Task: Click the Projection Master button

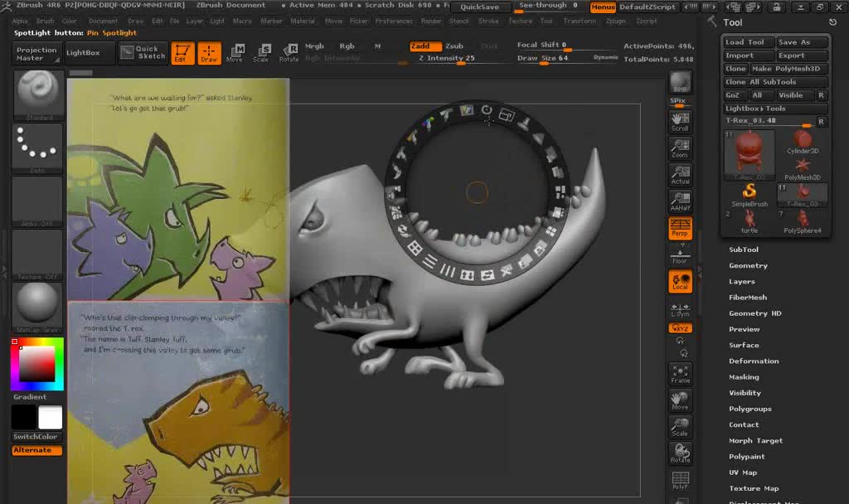Action: [36, 54]
